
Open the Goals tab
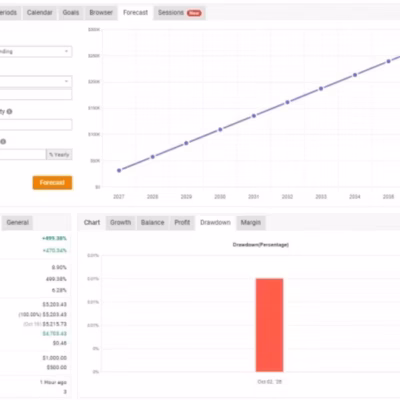[71, 13]
